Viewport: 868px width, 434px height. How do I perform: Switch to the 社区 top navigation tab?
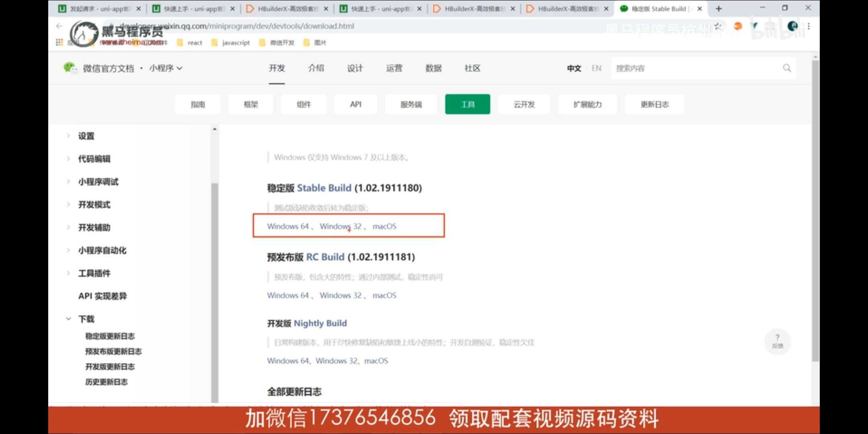472,68
